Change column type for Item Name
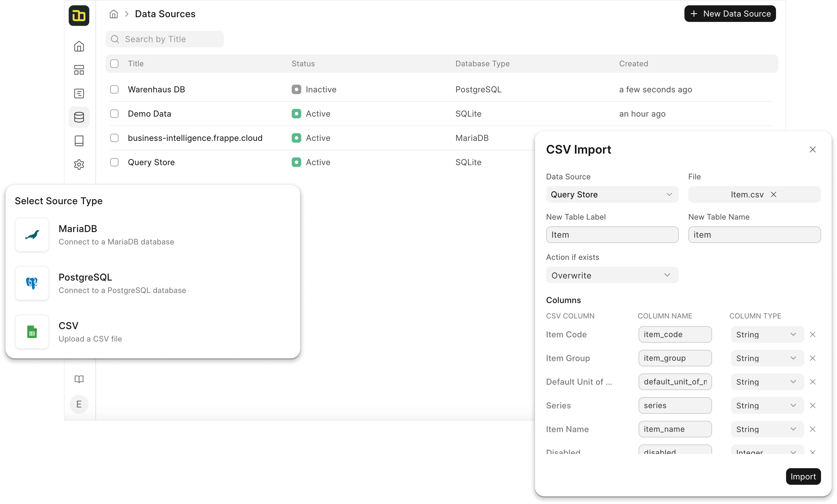 [767, 429]
